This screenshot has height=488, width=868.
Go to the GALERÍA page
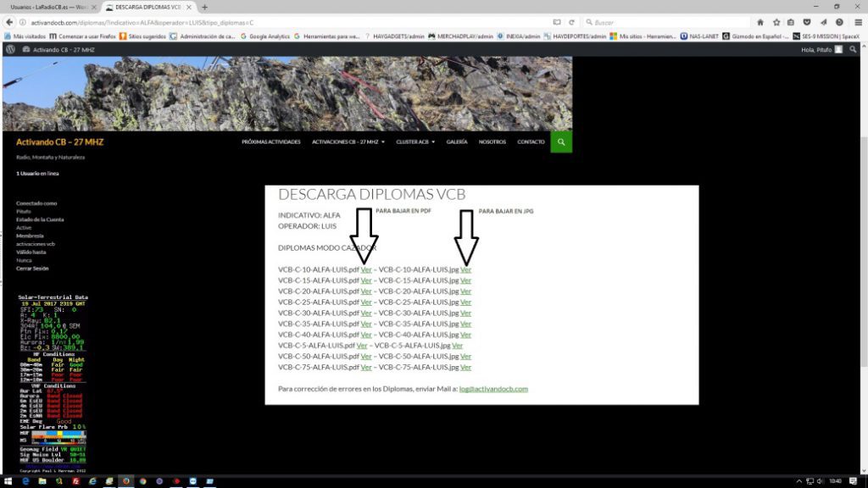pyautogui.click(x=457, y=142)
